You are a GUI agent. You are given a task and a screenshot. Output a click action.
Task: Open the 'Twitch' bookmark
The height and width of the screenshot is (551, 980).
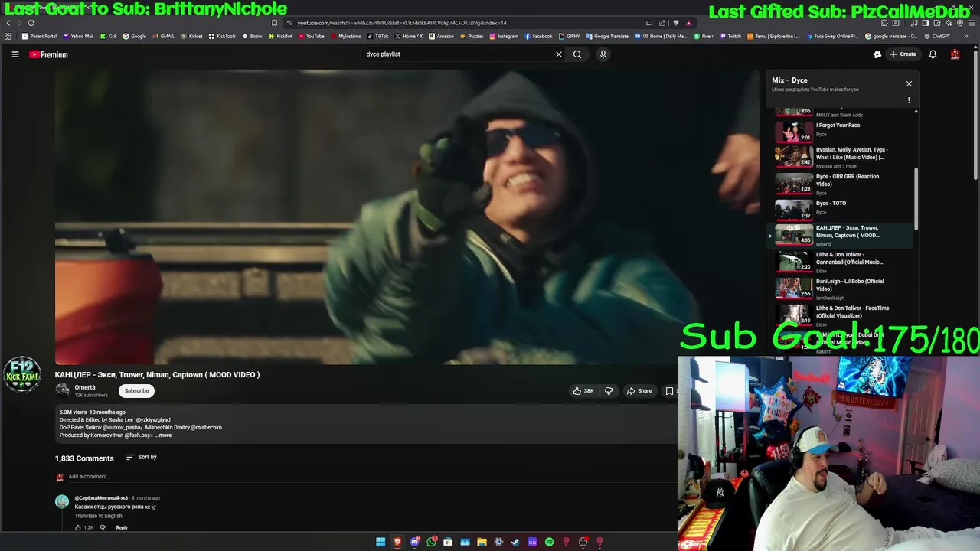tap(730, 36)
